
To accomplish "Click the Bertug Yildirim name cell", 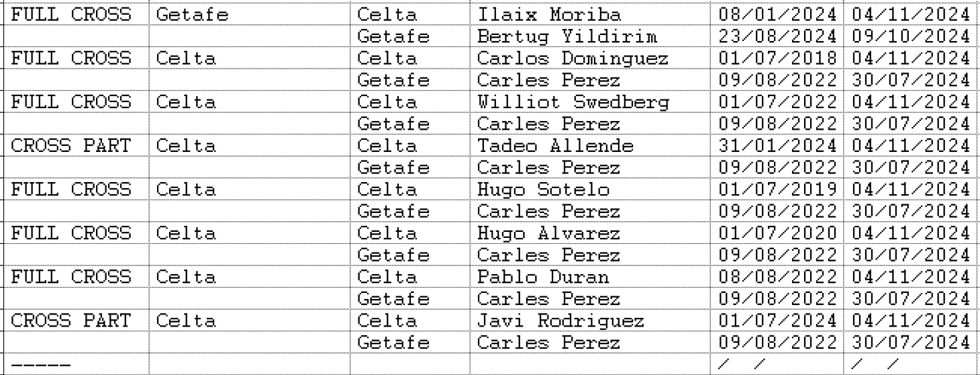I will [590, 36].
